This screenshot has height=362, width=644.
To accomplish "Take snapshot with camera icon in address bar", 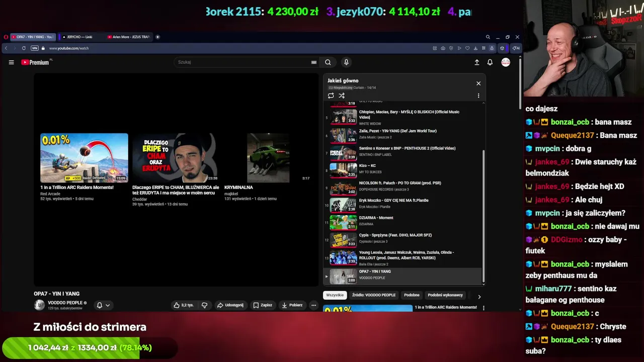I will [443, 48].
